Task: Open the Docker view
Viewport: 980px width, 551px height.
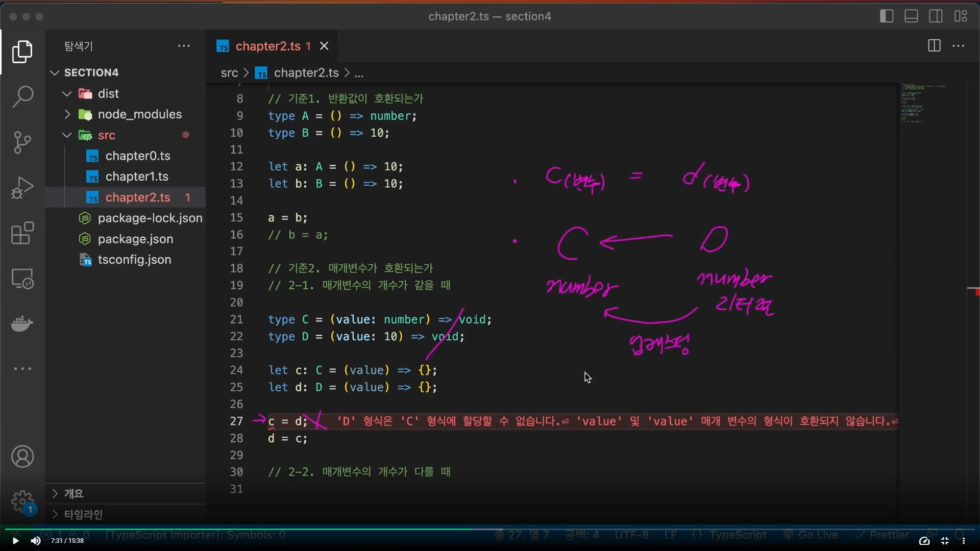Action: click(x=22, y=323)
